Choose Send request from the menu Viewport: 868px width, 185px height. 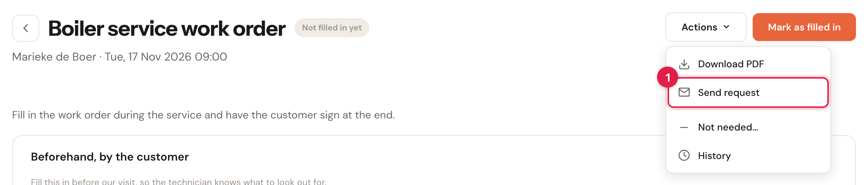tap(748, 92)
